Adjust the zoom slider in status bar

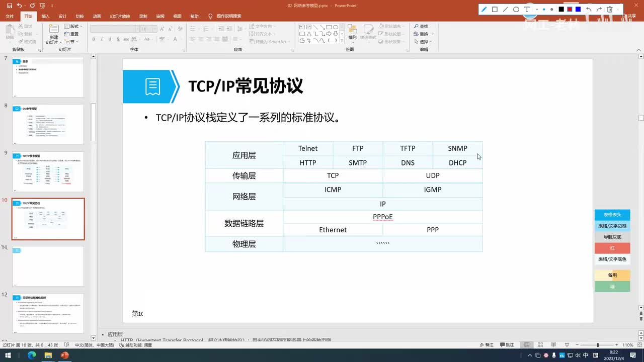[x=597, y=345]
